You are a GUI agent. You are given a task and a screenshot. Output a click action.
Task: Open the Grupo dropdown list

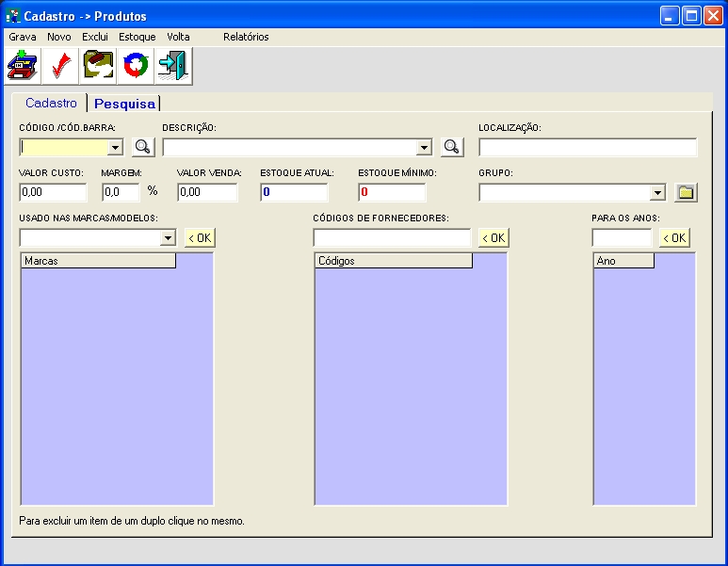pos(657,193)
